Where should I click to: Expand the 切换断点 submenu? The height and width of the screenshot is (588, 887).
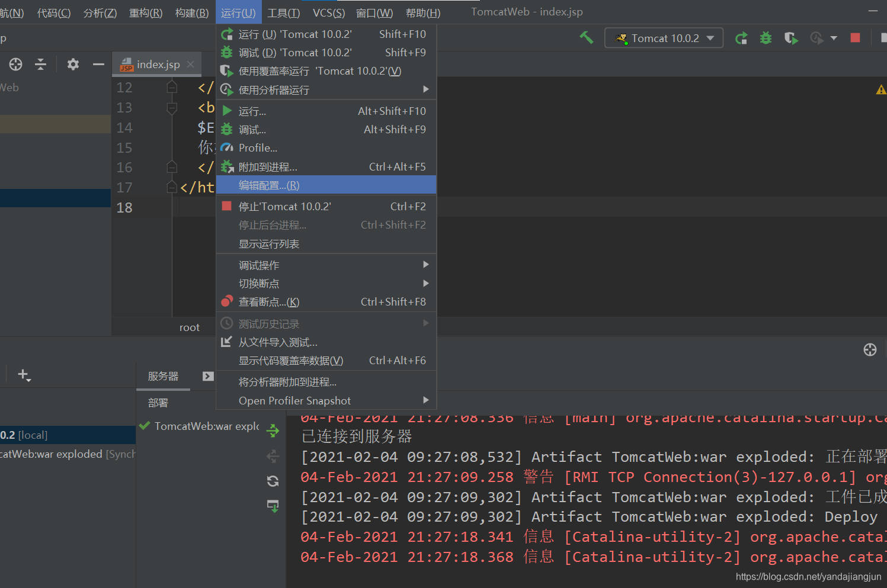pyautogui.click(x=326, y=284)
